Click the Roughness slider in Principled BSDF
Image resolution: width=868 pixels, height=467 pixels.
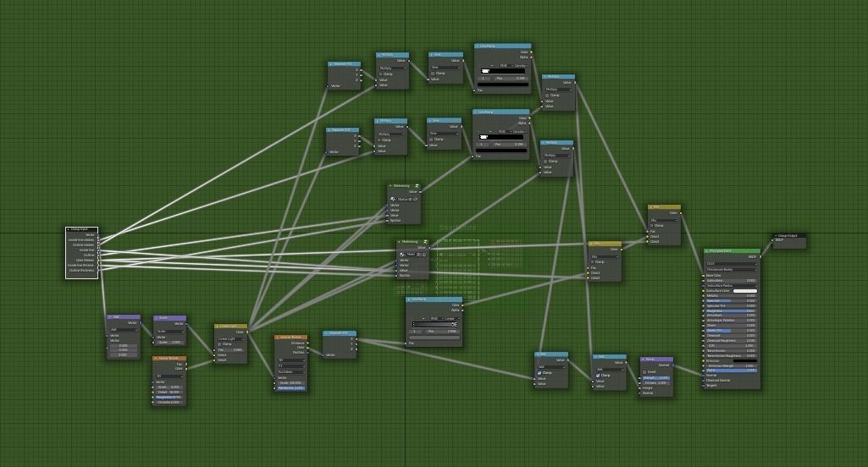pyautogui.click(x=732, y=311)
